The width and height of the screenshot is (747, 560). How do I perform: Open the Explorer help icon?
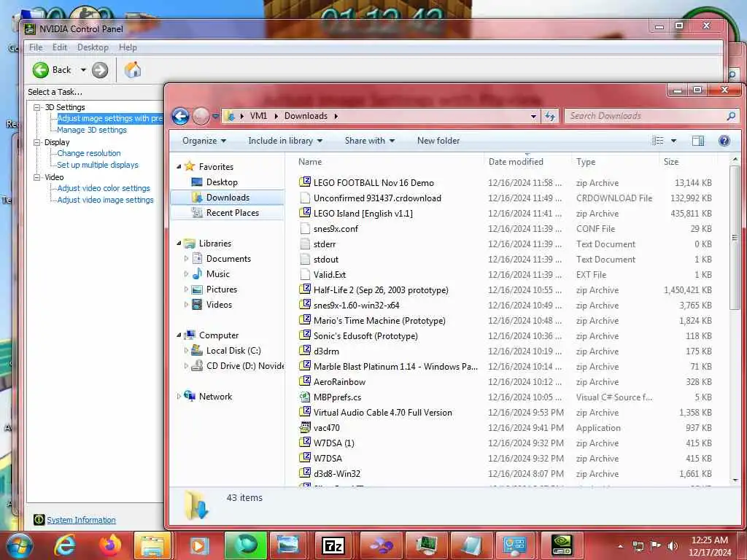click(x=724, y=141)
